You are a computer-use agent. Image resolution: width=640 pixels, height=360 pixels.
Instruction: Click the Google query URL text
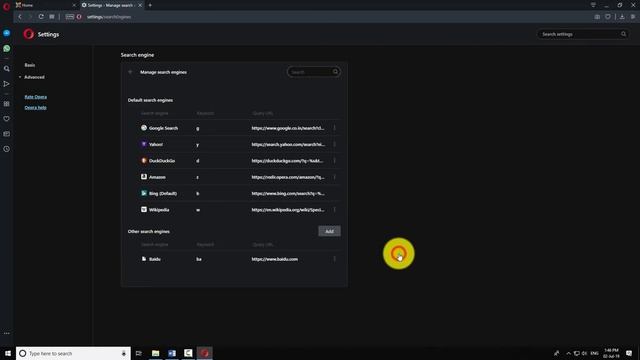(x=288, y=128)
